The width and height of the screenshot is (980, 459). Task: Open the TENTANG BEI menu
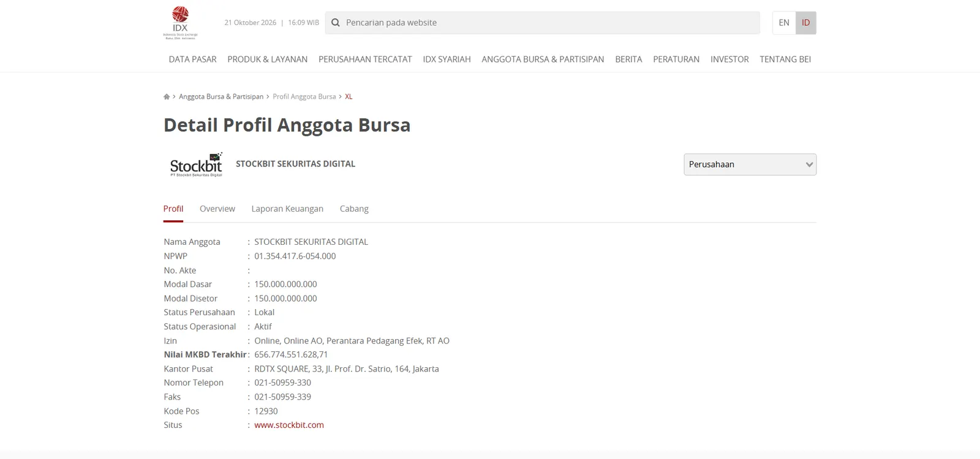tap(785, 59)
